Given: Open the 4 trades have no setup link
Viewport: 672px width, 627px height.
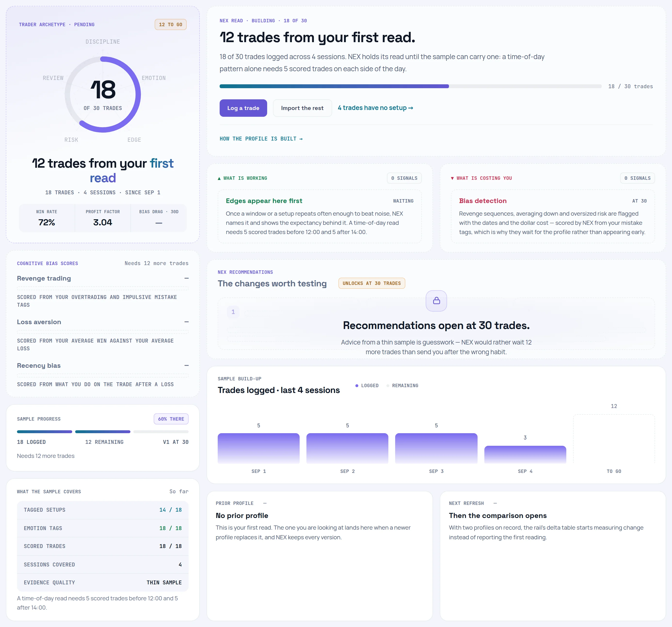Looking at the screenshot, I should (x=375, y=108).
